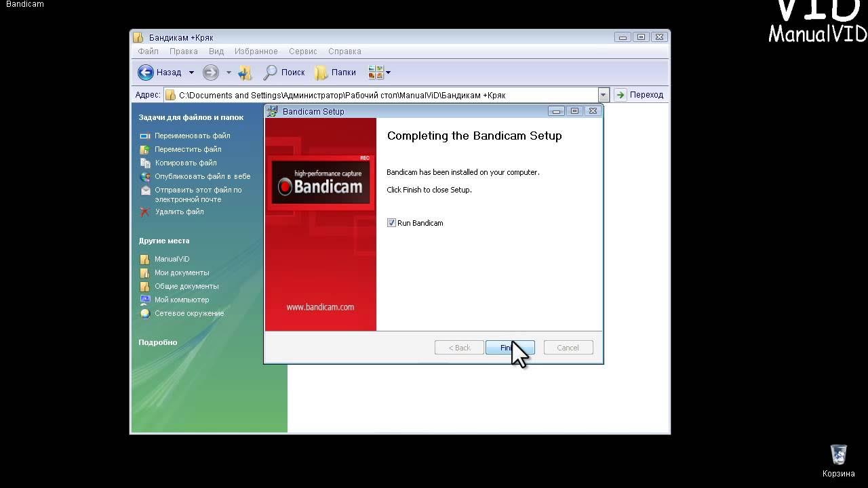Click the Explorer window title folder icon
This screenshot has height=488, width=868.
point(138,37)
